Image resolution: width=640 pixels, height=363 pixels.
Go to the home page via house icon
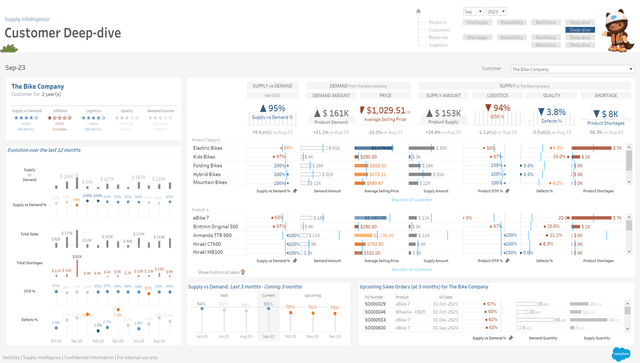click(418, 11)
